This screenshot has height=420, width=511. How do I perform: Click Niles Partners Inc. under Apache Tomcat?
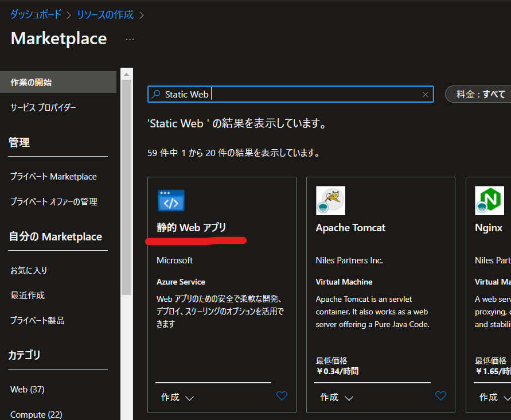click(x=349, y=260)
